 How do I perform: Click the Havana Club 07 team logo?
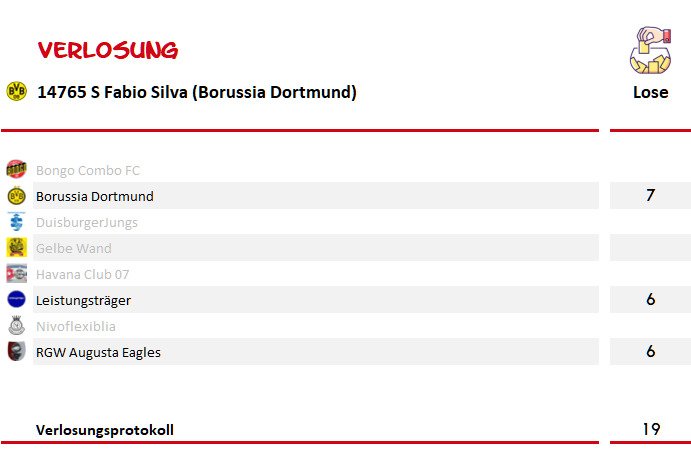[16, 274]
